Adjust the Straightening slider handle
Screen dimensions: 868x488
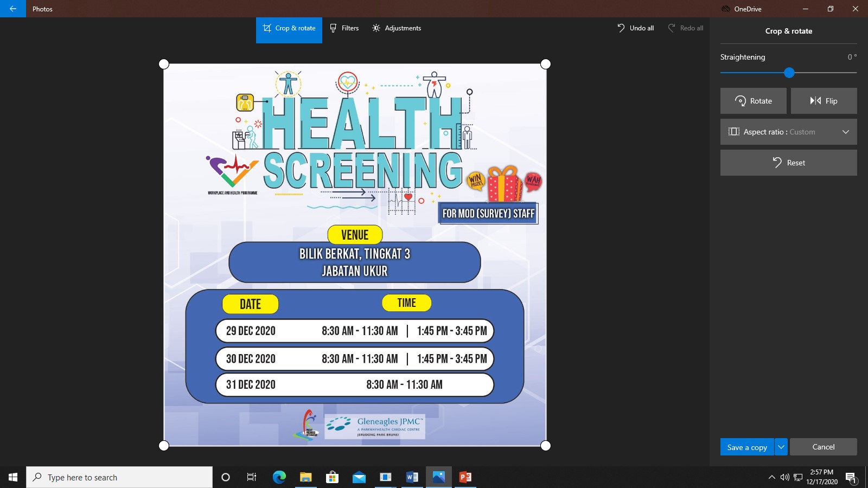click(x=789, y=73)
